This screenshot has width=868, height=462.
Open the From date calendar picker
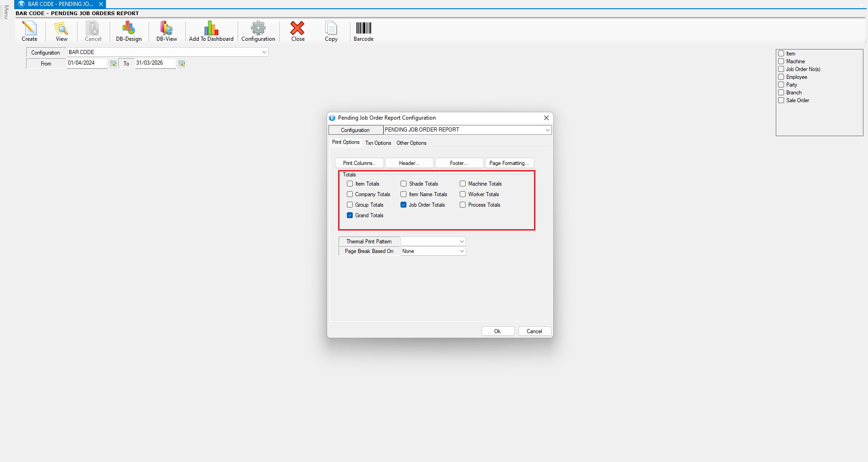pos(113,64)
